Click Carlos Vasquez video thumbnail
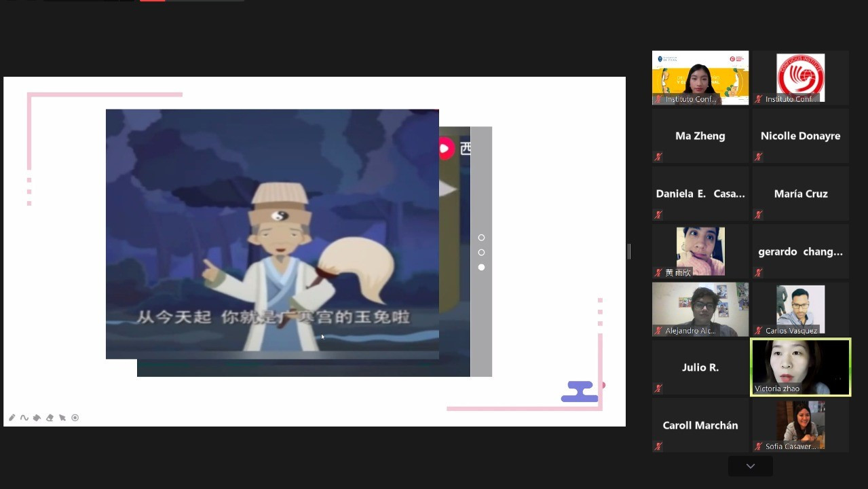Screen dimensions: 868x489 click(x=800, y=309)
